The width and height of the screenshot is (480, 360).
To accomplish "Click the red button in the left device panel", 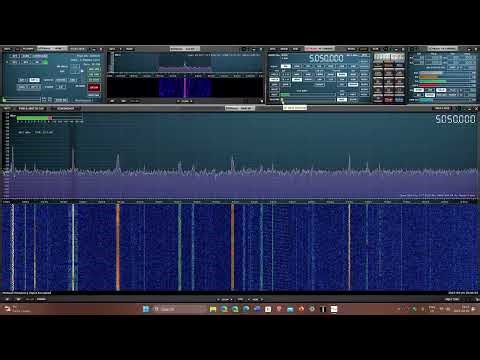I will [94, 87].
